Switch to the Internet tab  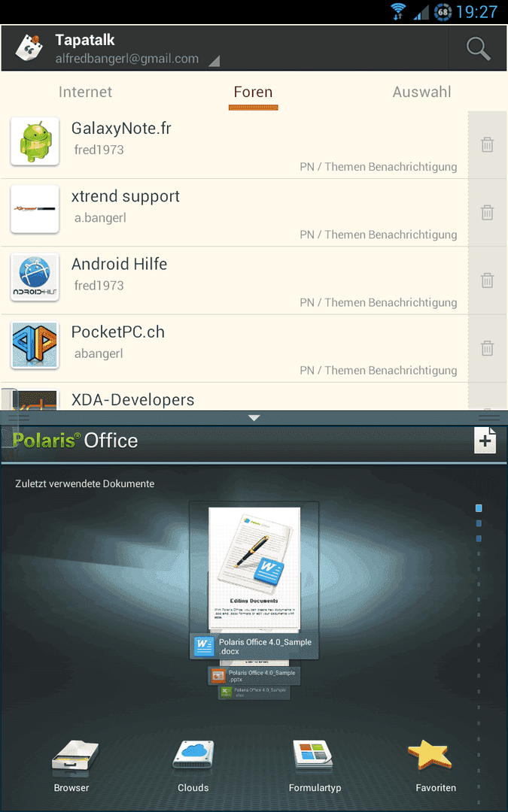coord(85,92)
